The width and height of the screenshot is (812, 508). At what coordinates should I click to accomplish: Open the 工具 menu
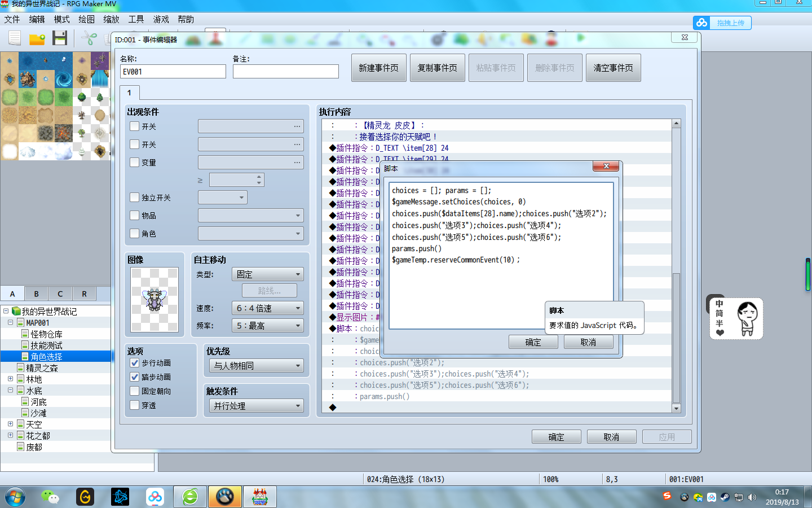coord(136,19)
